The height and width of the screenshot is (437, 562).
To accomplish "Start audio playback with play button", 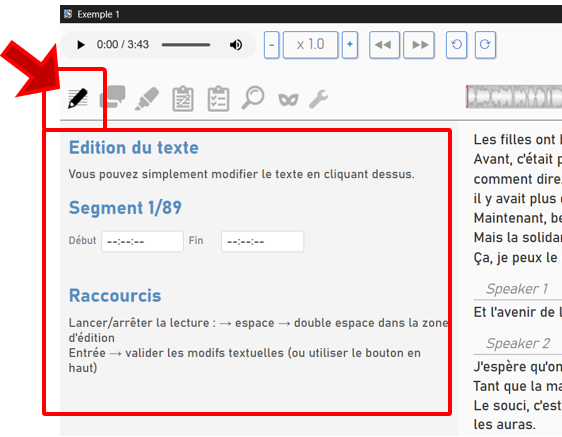I will click(81, 45).
